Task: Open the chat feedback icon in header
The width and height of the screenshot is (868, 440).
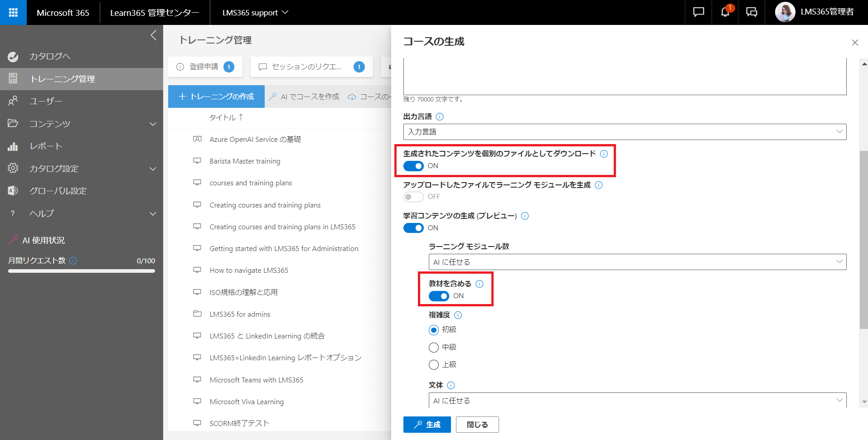Action: pos(698,12)
